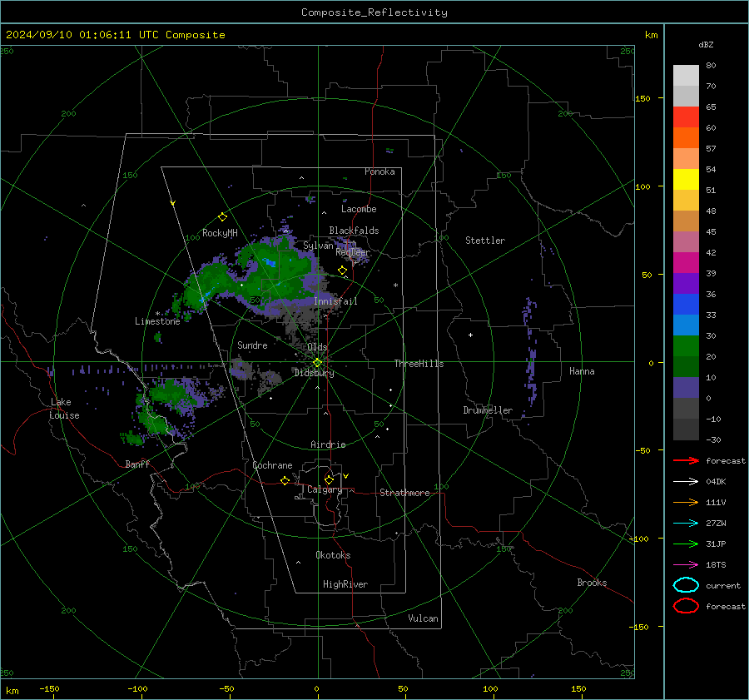Click the Vulcan city label

(x=424, y=618)
